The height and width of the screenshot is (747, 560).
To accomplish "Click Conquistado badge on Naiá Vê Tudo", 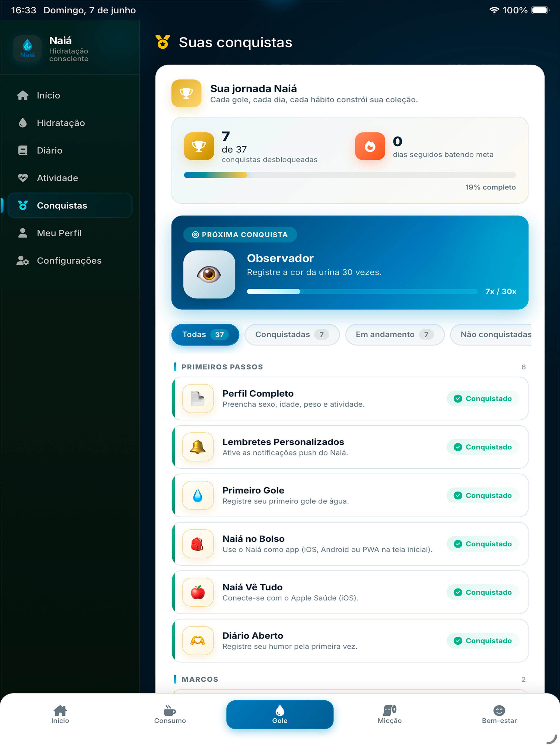I will tap(483, 592).
